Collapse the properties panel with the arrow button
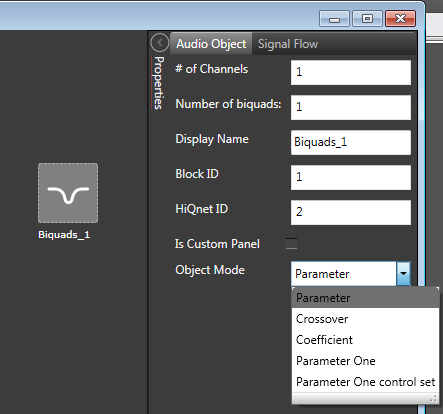443x414 pixels. pos(160,43)
